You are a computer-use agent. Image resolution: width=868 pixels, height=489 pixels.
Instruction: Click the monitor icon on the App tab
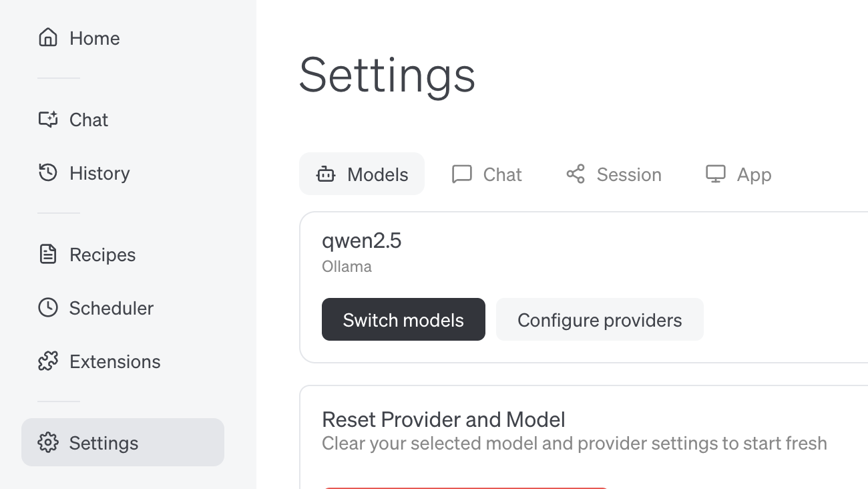(715, 174)
